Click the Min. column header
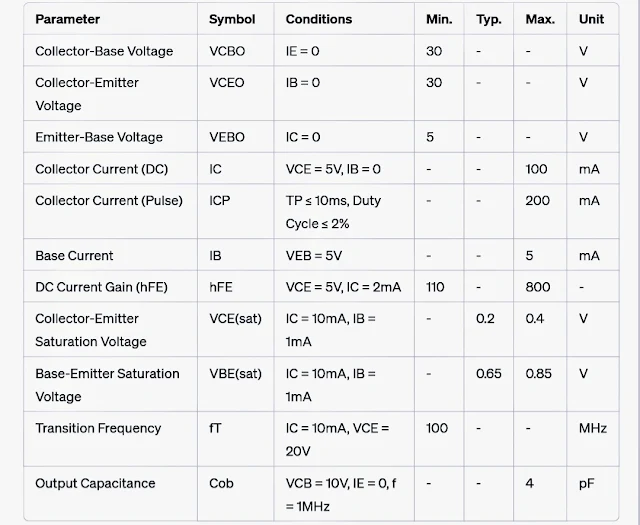The image size is (640, 525). (x=439, y=19)
